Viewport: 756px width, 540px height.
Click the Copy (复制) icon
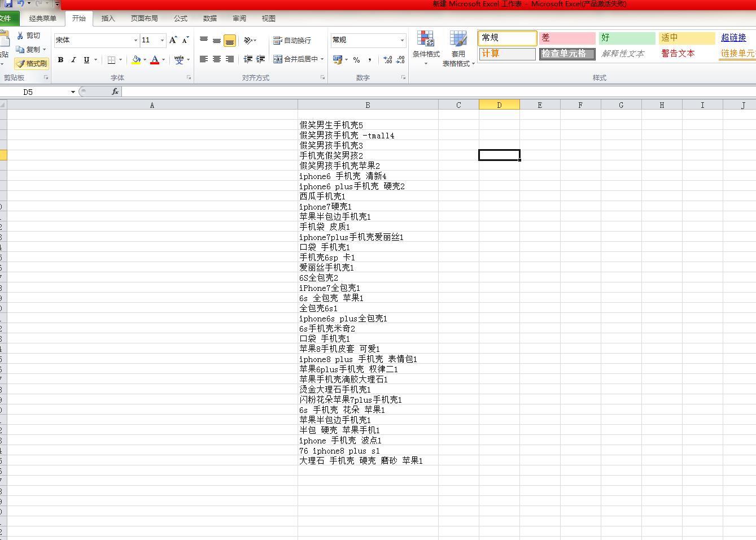20,50
